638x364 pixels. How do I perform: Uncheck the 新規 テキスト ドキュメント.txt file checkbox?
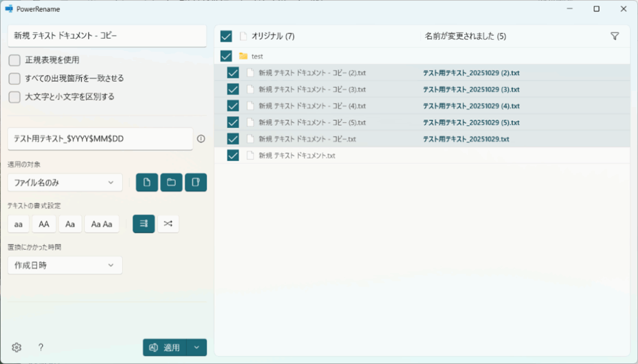coord(233,155)
